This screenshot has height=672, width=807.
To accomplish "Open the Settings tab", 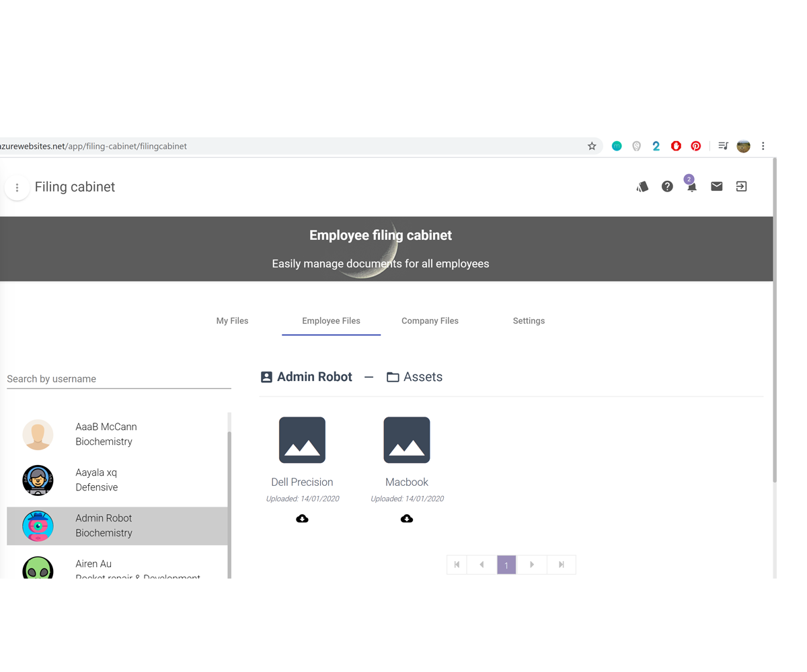I will [529, 321].
